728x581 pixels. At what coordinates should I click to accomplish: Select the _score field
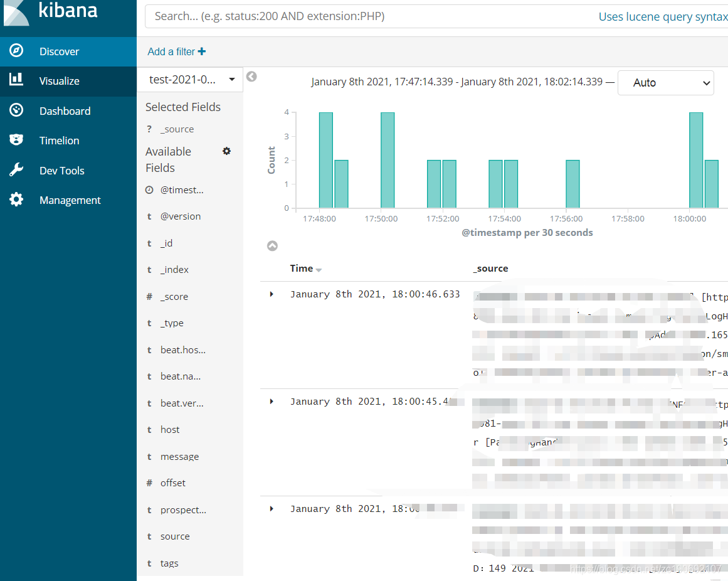click(174, 297)
